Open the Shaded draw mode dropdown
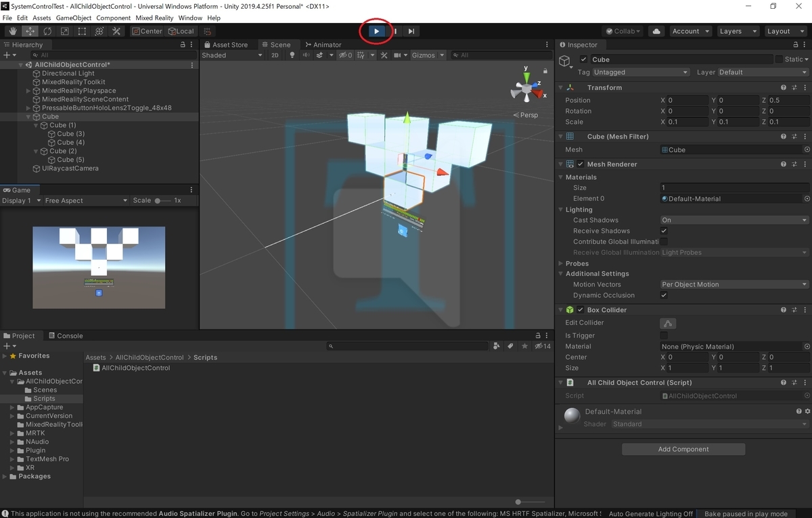The width and height of the screenshot is (812, 518). click(231, 55)
